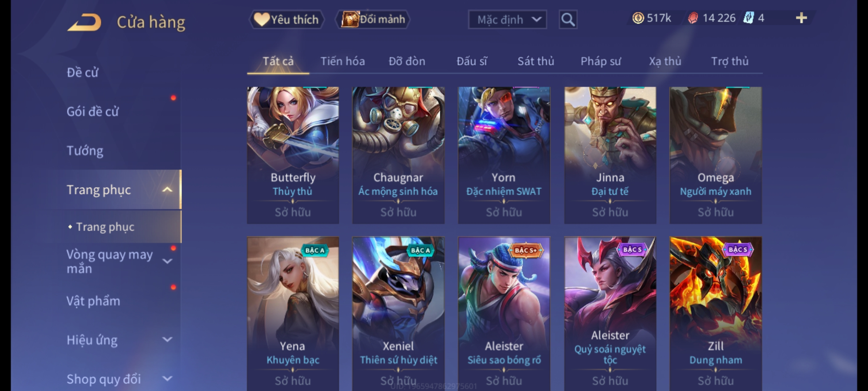Open the Mặc định sort dropdown
The width and height of the screenshot is (868, 391).
click(x=507, y=20)
